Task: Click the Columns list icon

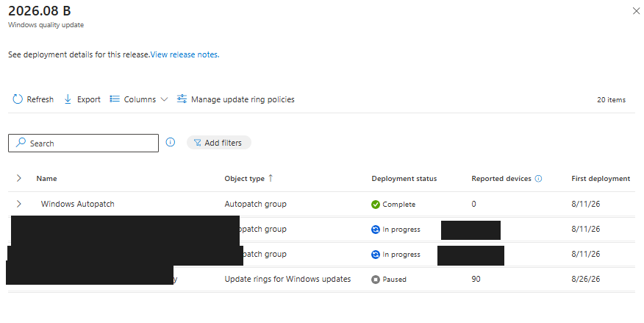Action: (115, 99)
